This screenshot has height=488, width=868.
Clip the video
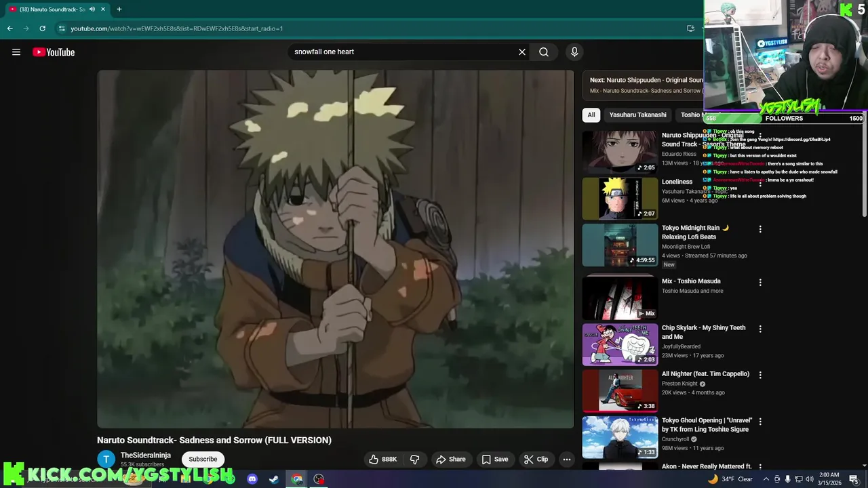pyautogui.click(x=536, y=459)
